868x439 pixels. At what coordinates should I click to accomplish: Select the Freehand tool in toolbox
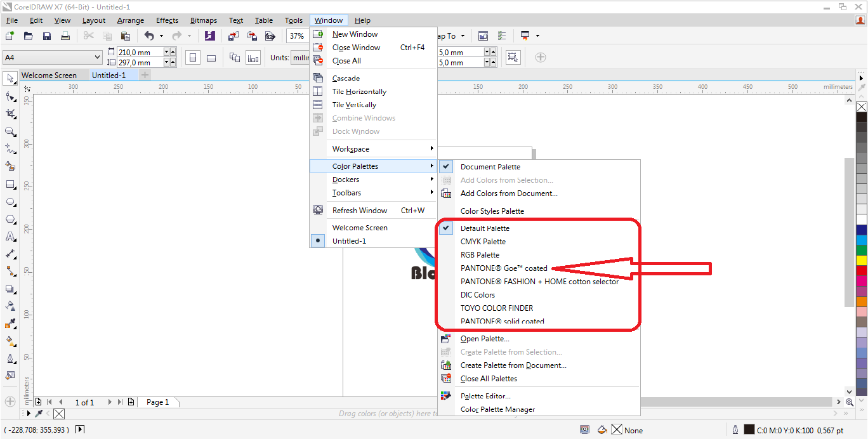pos(10,149)
